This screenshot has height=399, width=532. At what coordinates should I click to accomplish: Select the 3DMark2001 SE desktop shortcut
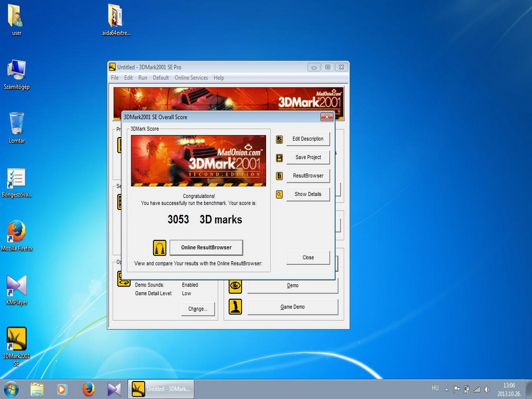[x=16, y=346]
